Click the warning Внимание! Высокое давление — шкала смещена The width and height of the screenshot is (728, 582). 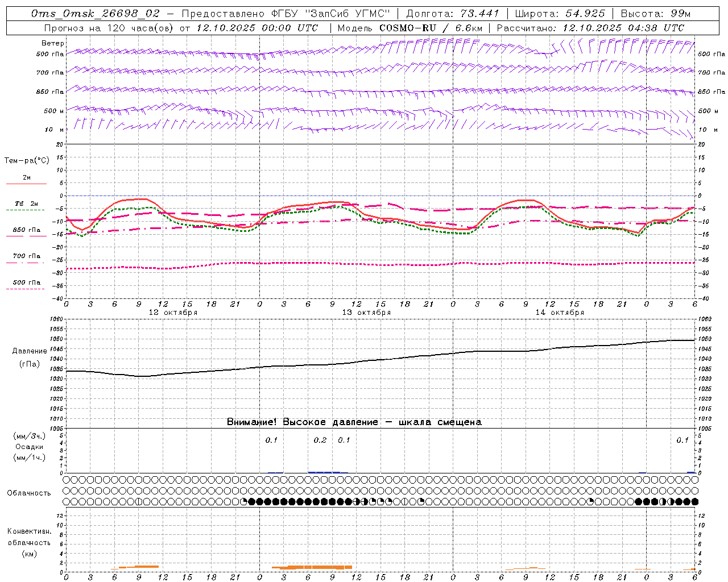[354, 422]
